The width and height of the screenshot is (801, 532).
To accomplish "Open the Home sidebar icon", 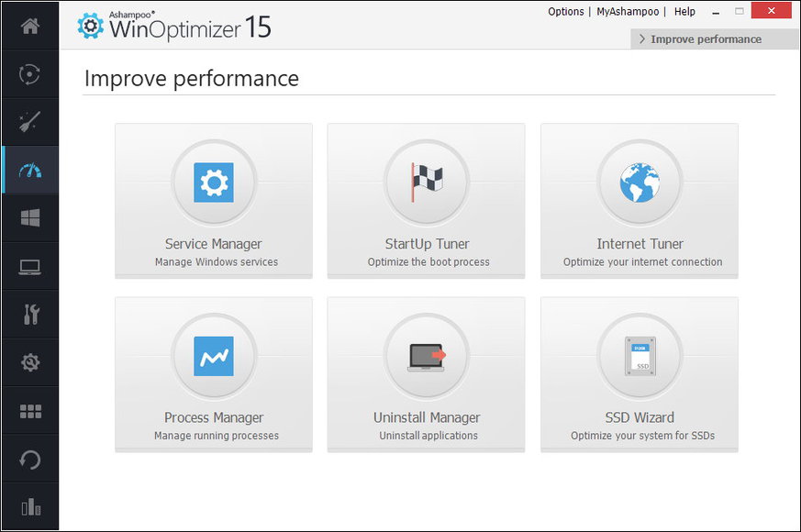I will click(x=30, y=26).
